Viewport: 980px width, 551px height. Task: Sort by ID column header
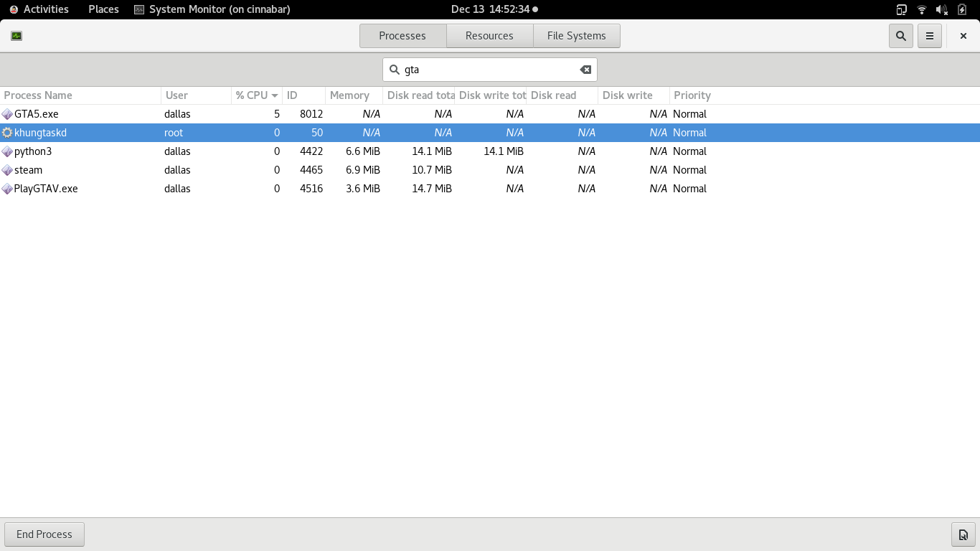(303, 95)
